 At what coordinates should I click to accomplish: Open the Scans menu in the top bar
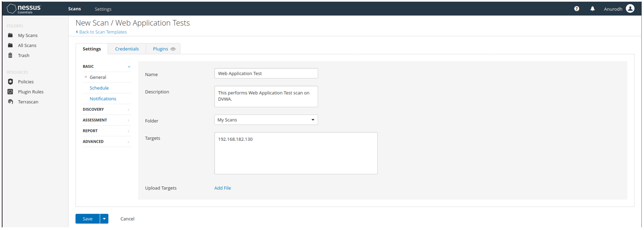[x=74, y=9]
